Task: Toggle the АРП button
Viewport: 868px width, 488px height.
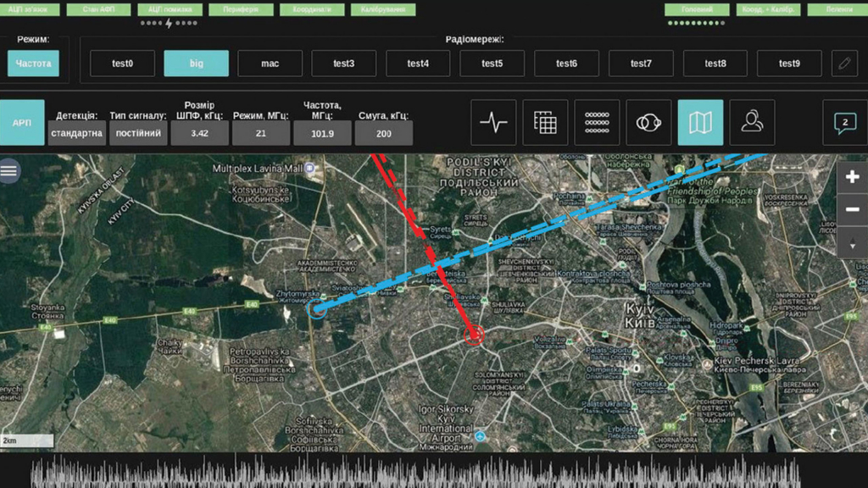Action: (22, 123)
